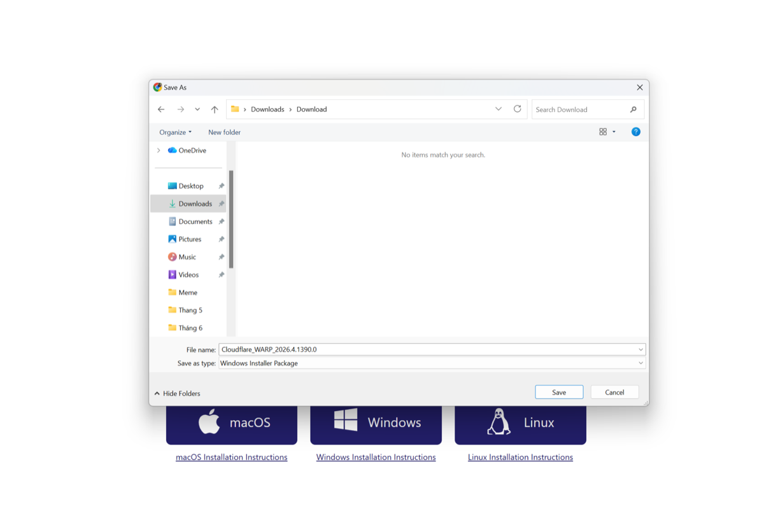Click the navigation pane scrollbar
The image size is (764, 532).
tap(231, 219)
